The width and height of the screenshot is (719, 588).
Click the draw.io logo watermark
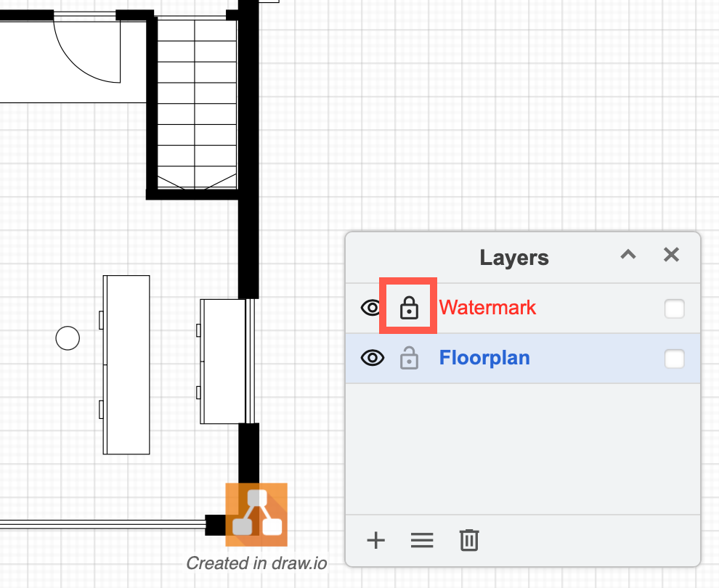click(256, 514)
